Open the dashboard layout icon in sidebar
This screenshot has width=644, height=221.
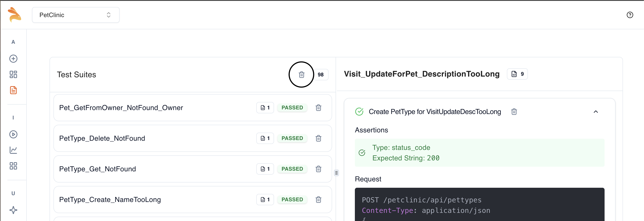coord(13,74)
